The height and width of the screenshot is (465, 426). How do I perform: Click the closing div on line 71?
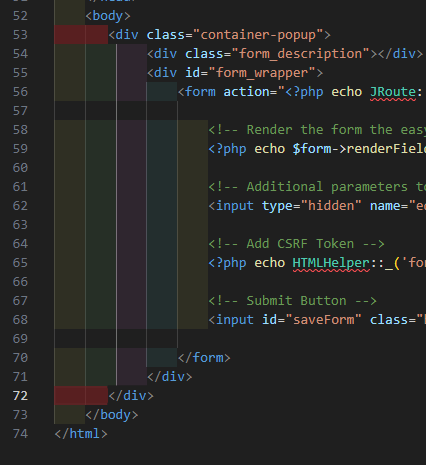coord(170,377)
